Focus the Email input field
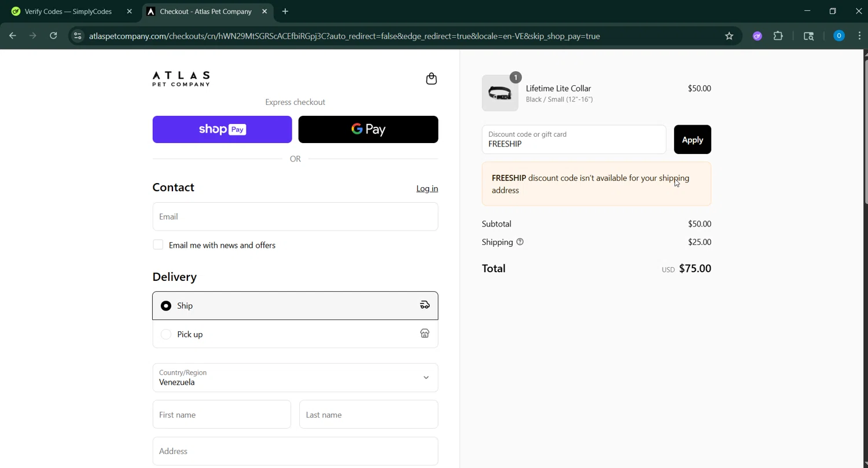This screenshot has width=868, height=468. pyautogui.click(x=295, y=217)
